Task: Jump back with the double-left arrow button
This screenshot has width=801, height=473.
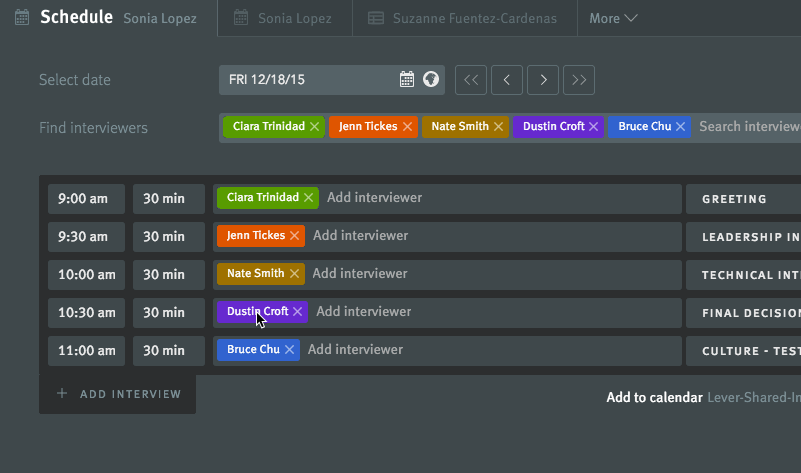Action: pyautogui.click(x=471, y=80)
